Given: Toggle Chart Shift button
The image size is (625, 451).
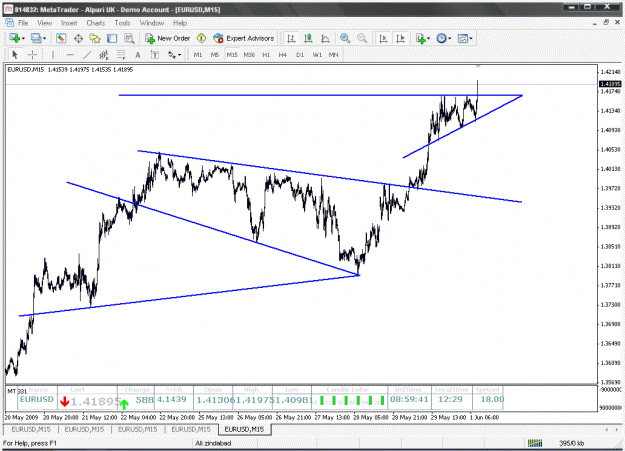Looking at the screenshot, I should click(400, 38).
